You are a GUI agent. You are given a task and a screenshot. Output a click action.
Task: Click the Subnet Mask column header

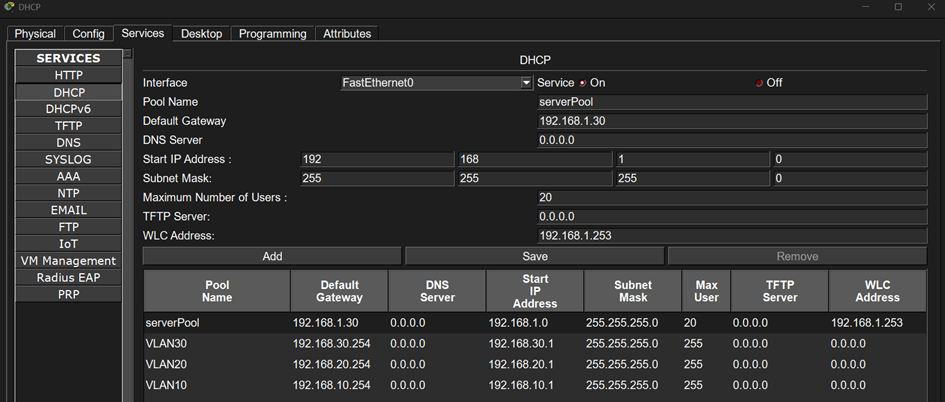[x=633, y=291]
